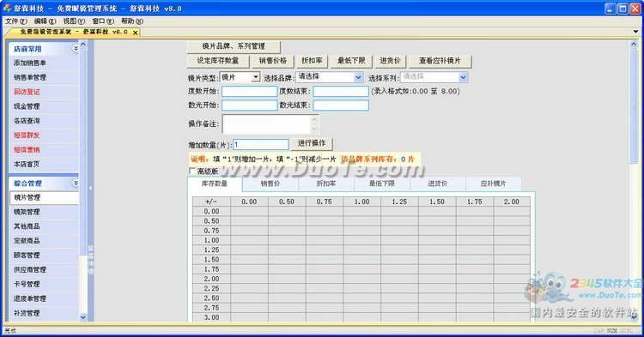644x337 pixels.
Task: Click the 销售价格 button
Action: pos(273,61)
